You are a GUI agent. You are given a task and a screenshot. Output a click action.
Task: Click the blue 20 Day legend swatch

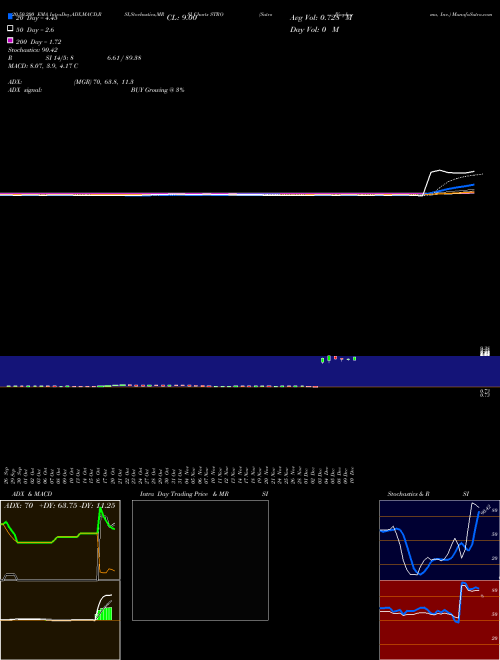tap(10, 17)
